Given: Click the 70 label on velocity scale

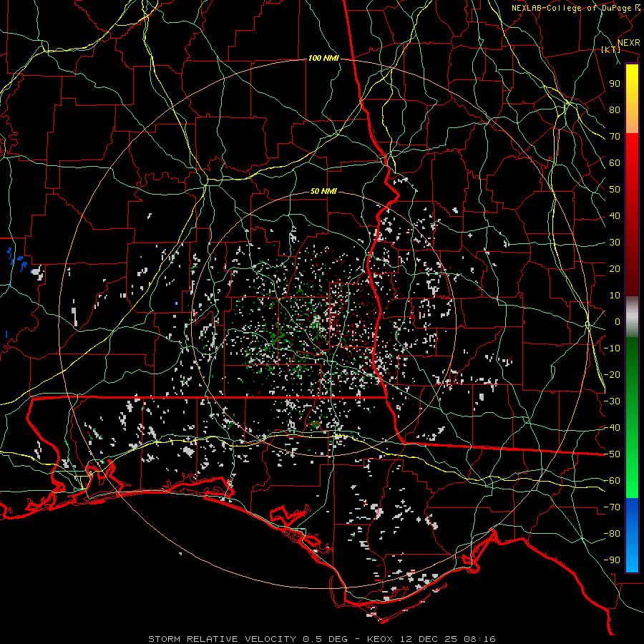Looking at the screenshot, I should 615,137.
